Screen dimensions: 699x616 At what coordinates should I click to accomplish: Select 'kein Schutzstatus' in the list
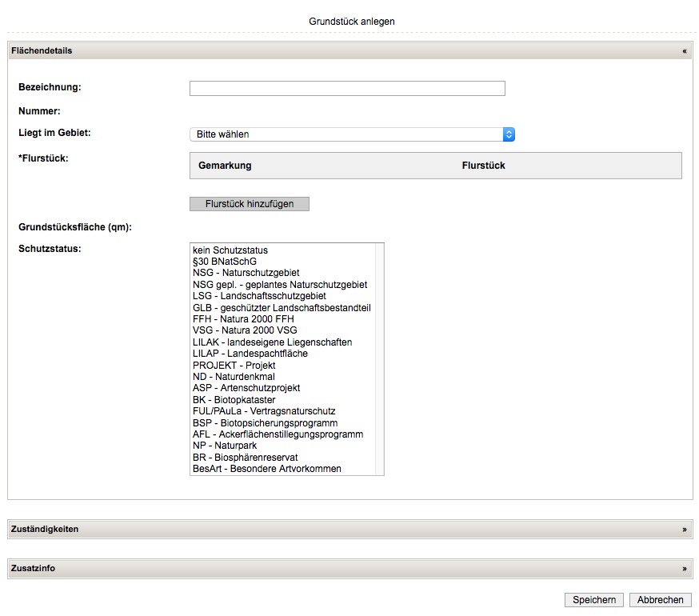(x=230, y=250)
